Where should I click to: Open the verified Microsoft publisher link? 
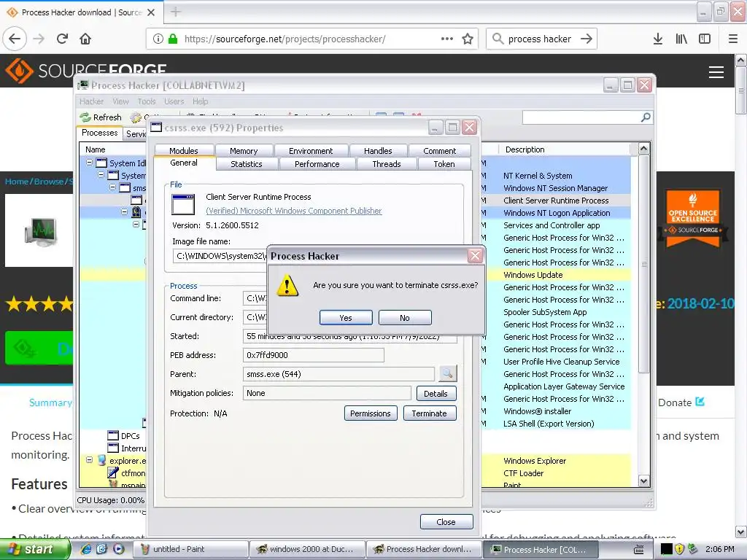(x=294, y=211)
